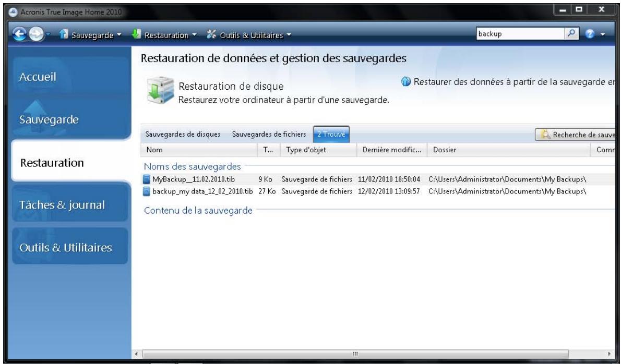This screenshot has width=621, height=364.
Task: Collapse the Contenu de la sauvegarde group
Action: (x=198, y=210)
